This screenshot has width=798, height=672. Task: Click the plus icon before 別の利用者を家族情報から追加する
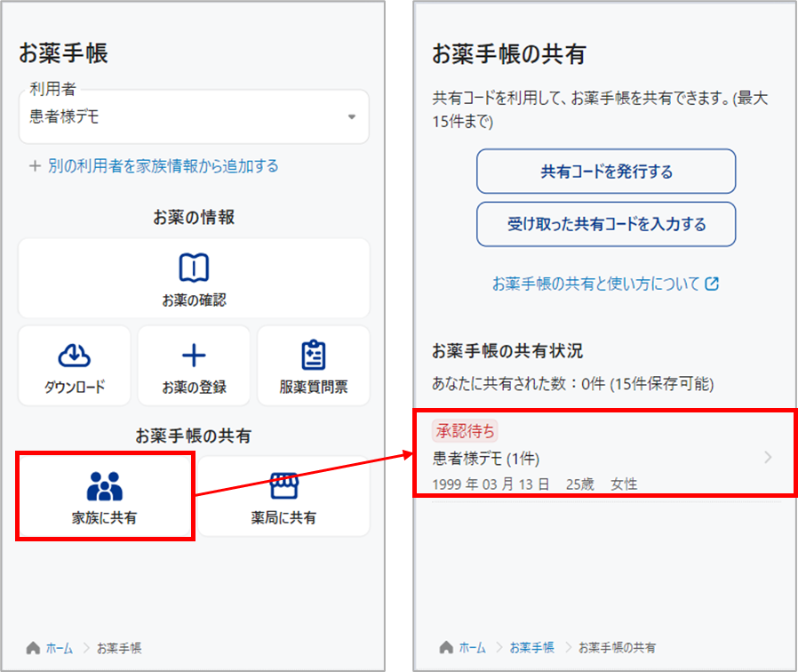tap(35, 166)
